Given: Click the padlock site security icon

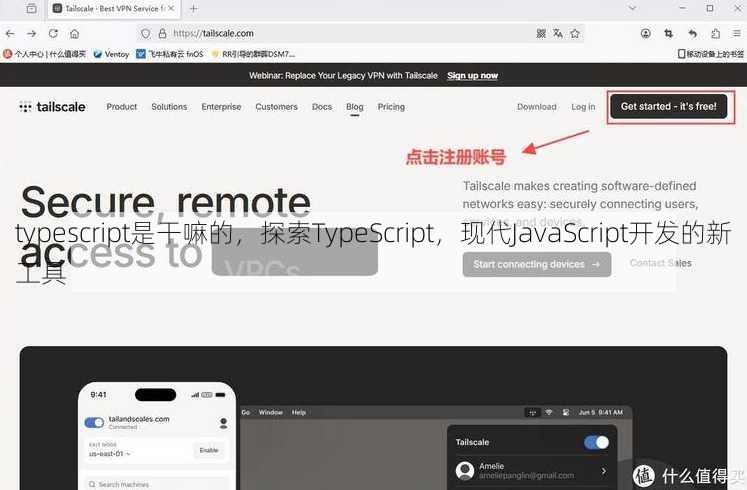Looking at the screenshot, I should (x=162, y=33).
